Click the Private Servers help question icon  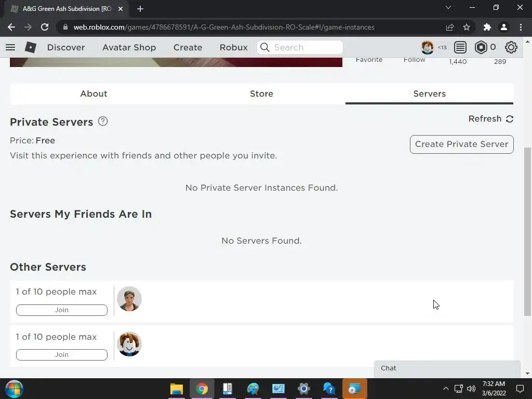point(103,121)
